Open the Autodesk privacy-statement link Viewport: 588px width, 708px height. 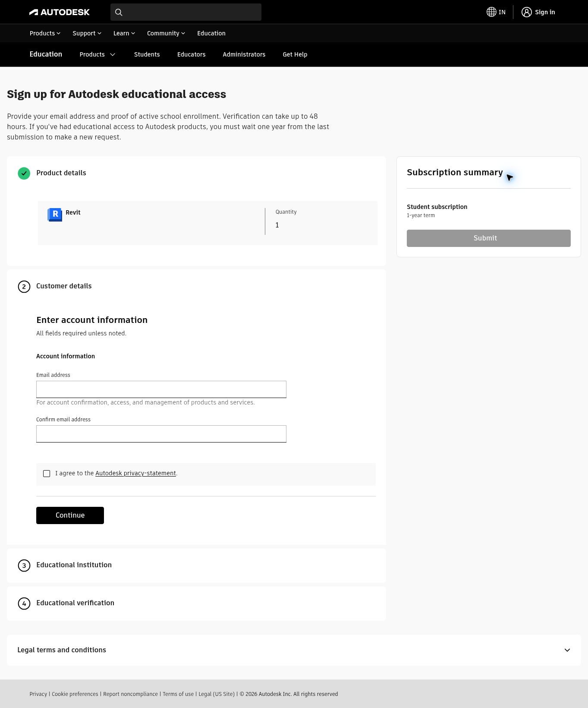coord(135,473)
